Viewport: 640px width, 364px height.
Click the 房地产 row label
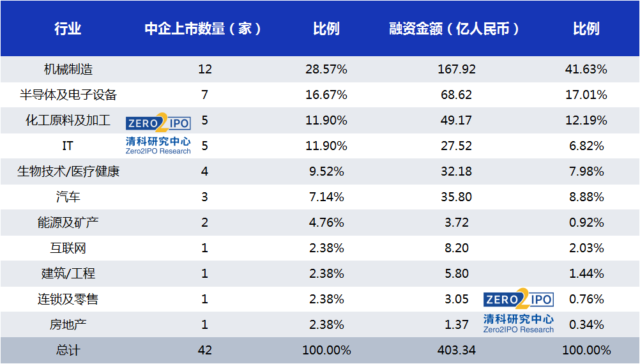pos(68,324)
